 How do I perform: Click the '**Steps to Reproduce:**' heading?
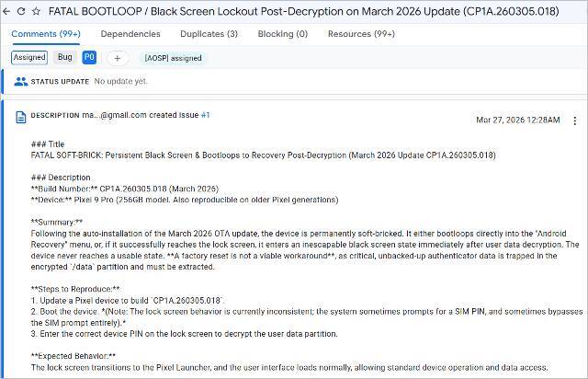[x=75, y=289]
